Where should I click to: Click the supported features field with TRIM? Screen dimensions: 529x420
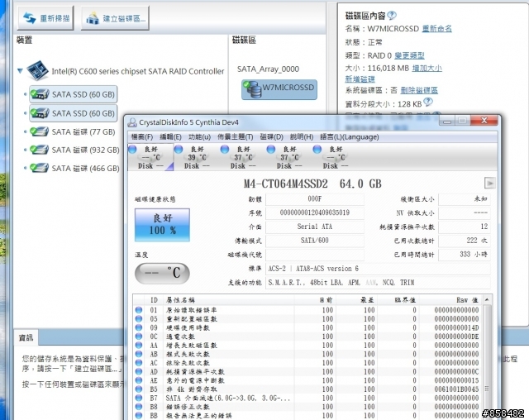[x=378, y=283]
